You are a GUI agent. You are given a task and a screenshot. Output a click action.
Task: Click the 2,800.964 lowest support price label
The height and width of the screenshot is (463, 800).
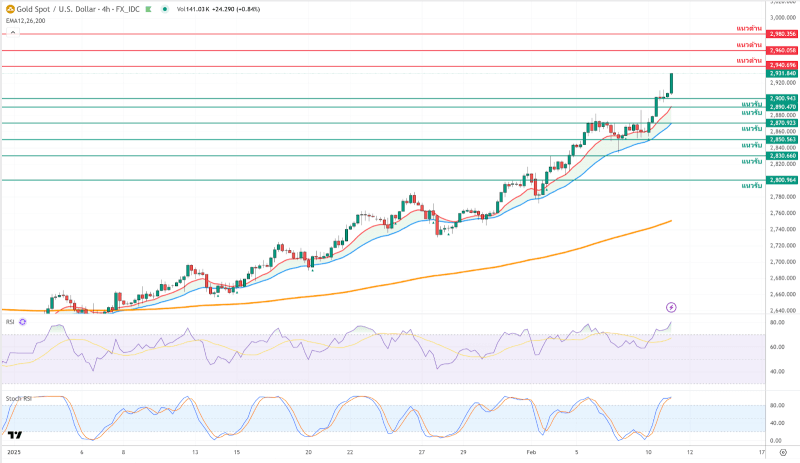click(x=782, y=180)
